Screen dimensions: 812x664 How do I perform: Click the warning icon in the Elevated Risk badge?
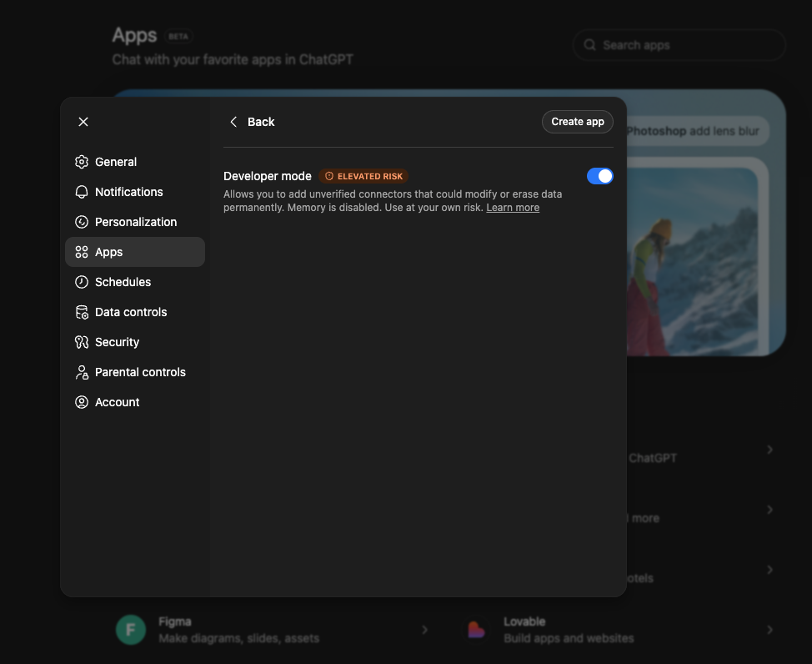[328, 176]
